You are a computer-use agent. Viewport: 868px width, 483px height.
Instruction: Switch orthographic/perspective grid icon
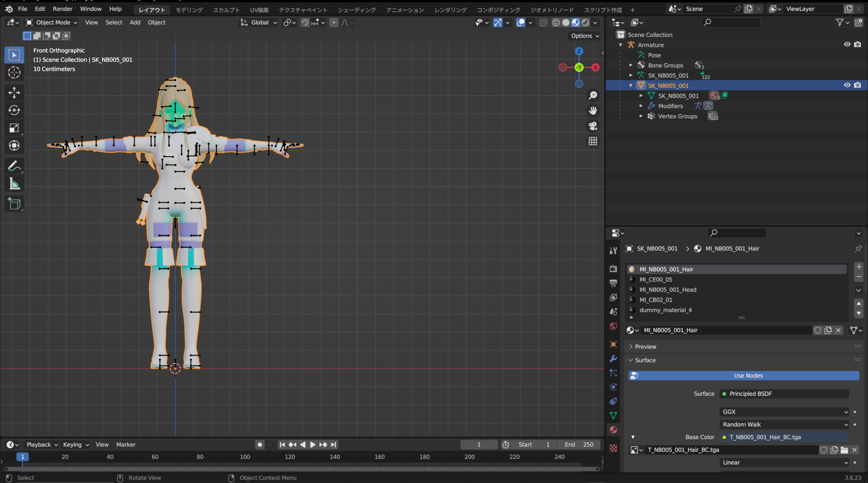tap(593, 142)
